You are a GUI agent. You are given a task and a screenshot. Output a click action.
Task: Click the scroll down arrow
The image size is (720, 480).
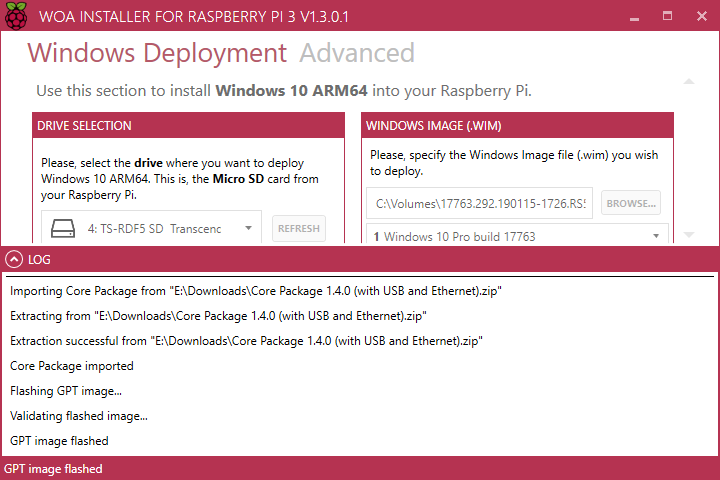point(689,235)
